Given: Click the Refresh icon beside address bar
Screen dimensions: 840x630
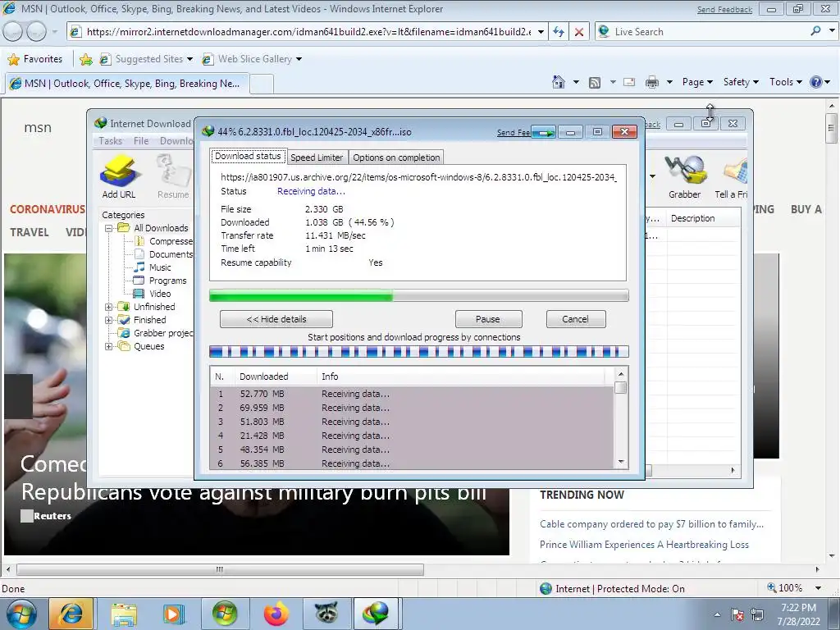Looking at the screenshot, I should click(558, 32).
